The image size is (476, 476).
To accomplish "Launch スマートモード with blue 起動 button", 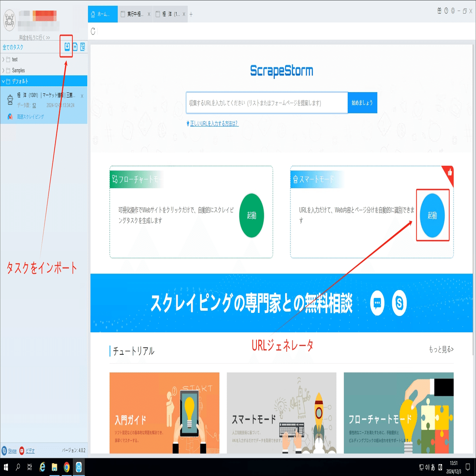I will click(432, 216).
